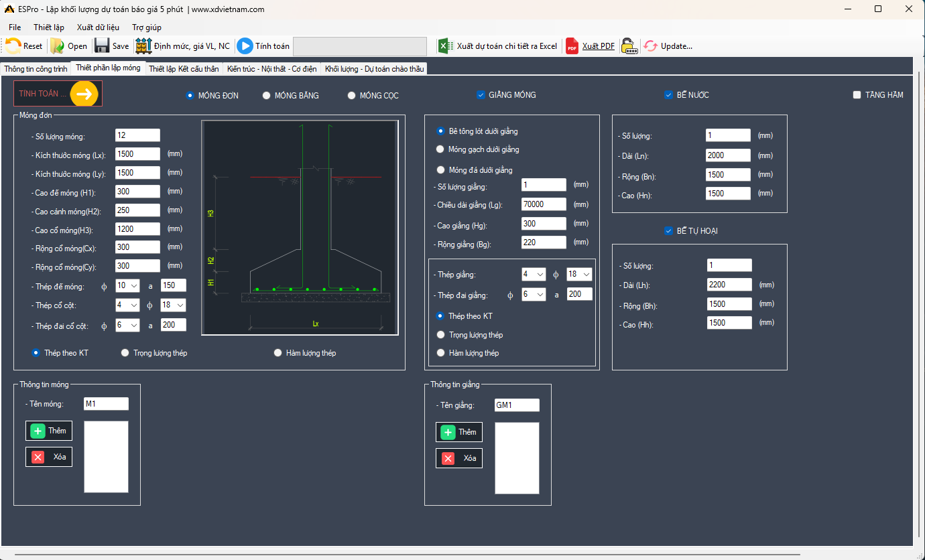Viewport: 925px width, 560px height.
Task: Open Định mức, giá VL, NC icon
Action: (143, 46)
